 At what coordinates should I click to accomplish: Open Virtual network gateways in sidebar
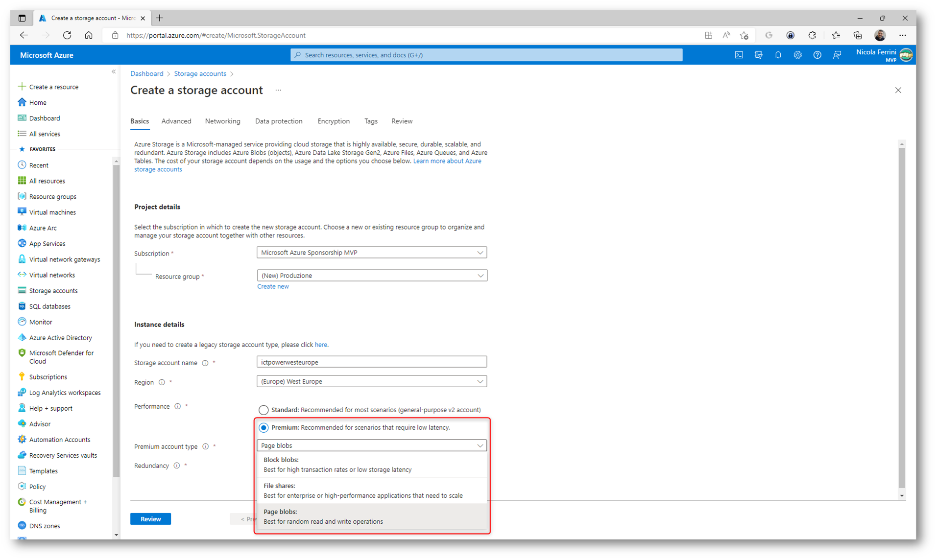point(64,259)
